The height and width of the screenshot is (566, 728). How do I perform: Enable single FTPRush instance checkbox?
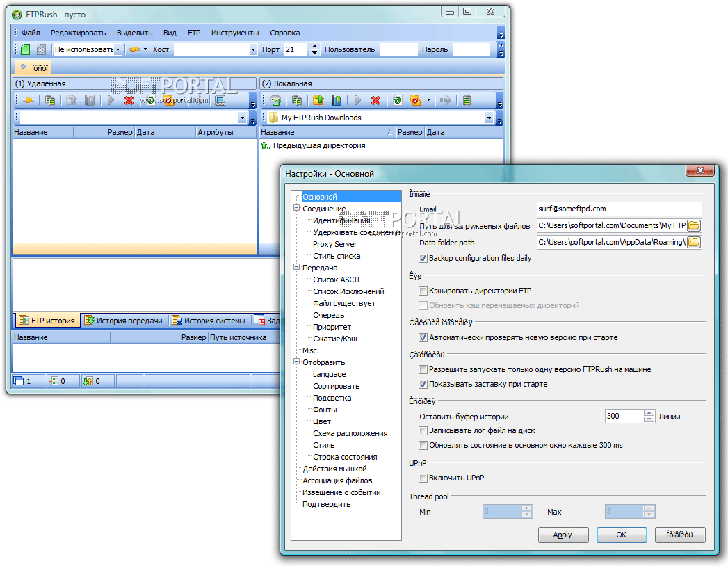[x=423, y=370]
